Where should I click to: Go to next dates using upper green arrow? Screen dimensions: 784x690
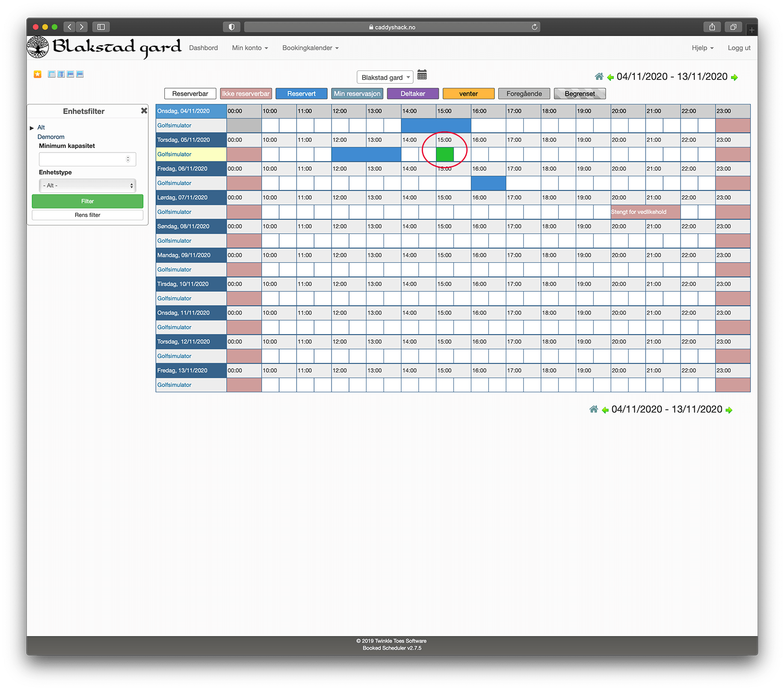click(x=734, y=77)
